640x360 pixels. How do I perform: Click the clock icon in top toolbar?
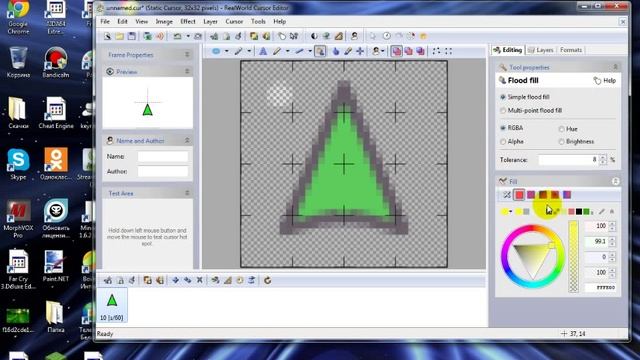point(387,36)
